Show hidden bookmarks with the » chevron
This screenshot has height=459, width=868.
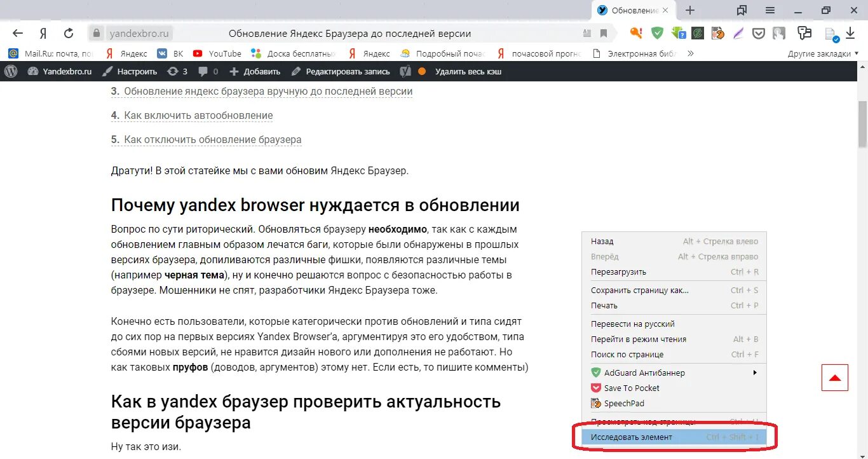coord(691,53)
